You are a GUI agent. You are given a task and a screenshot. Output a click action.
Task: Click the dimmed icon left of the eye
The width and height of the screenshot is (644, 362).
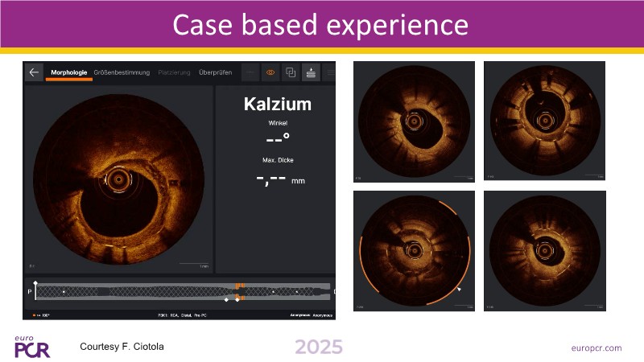point(250,72)
